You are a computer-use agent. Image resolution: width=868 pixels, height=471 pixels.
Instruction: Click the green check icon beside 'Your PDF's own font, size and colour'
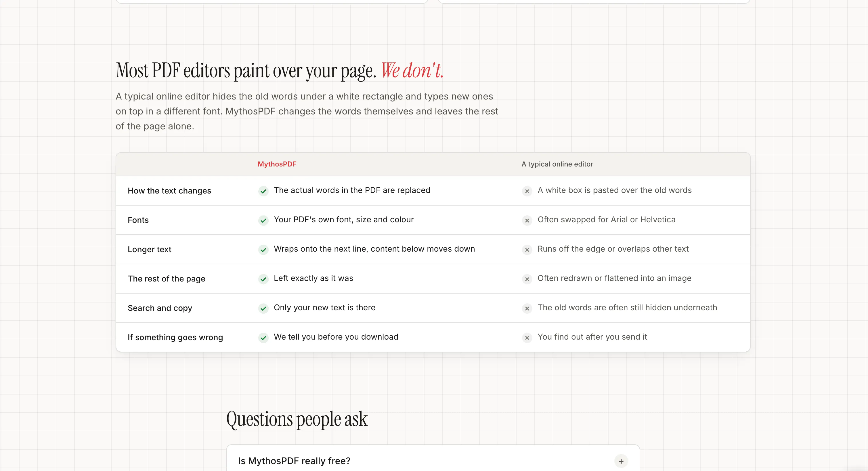click(263, 220)
